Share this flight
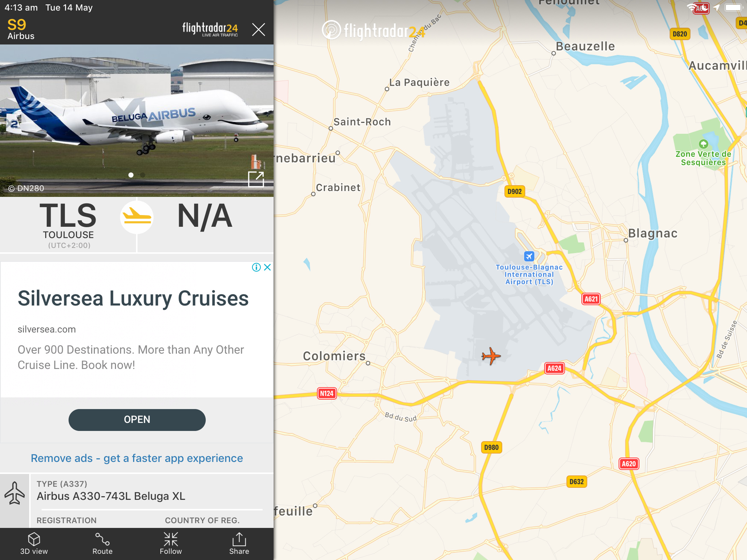 (x=239, y=544)
